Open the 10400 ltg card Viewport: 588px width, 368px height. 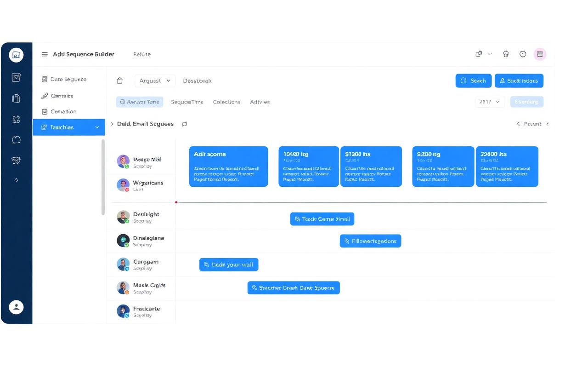pos(309,167)
